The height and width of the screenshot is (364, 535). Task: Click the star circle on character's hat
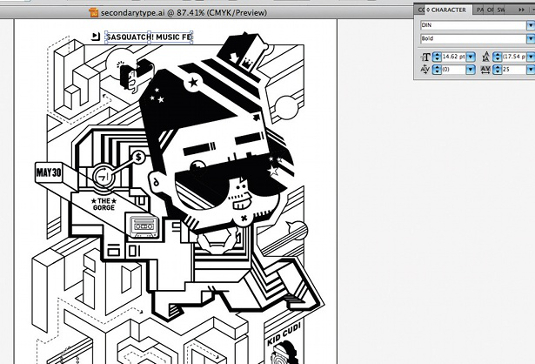(x=193, y=82)
